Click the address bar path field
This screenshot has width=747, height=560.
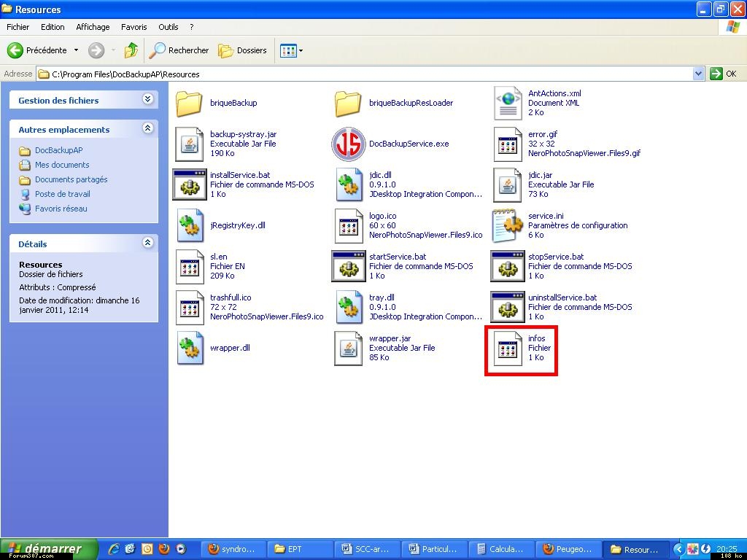(x=365, y=74)
